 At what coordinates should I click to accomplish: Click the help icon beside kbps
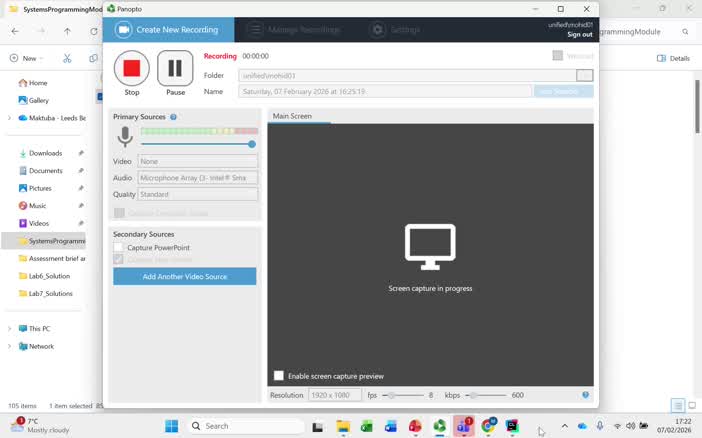click(x=585, y=395)
